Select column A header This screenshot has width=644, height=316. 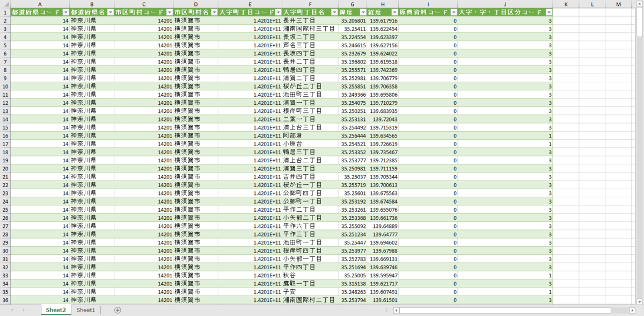(x=40, y=4)
